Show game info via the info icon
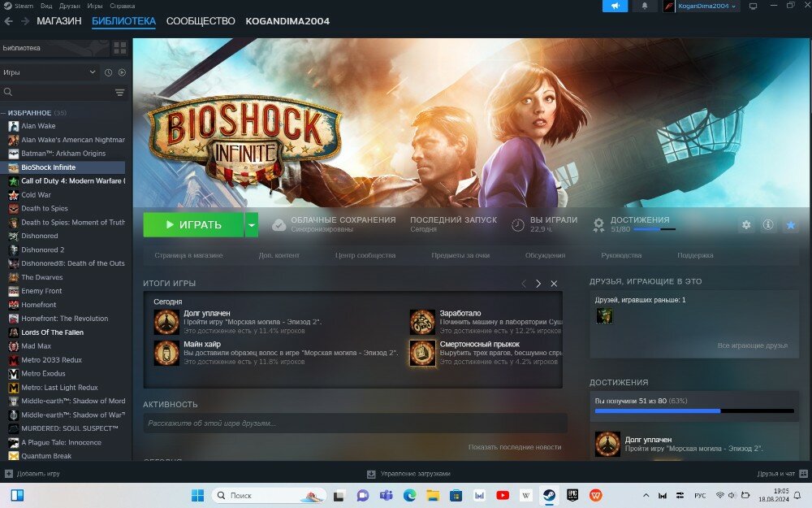The width and height of the screenshot is (812, 508). (x=768, y=225)
